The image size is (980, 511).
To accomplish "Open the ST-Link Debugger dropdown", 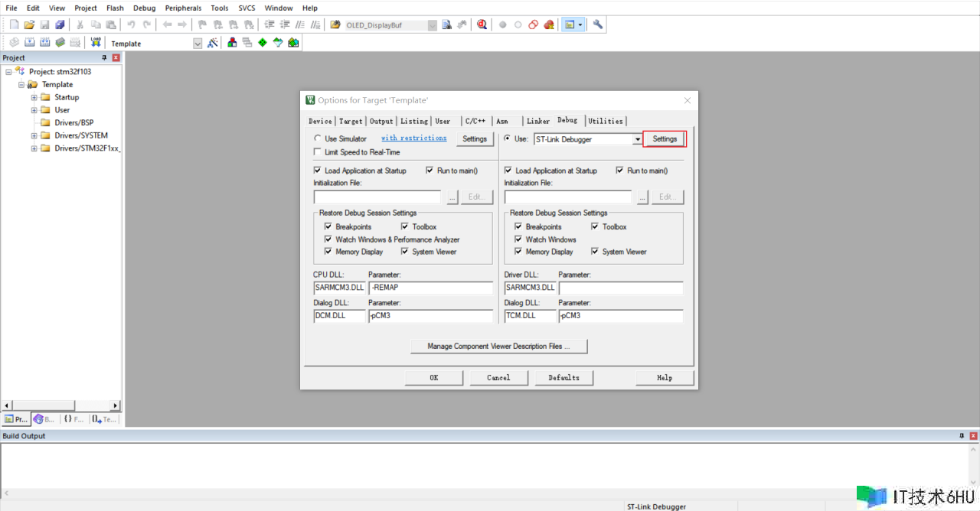I will [637, 139].
